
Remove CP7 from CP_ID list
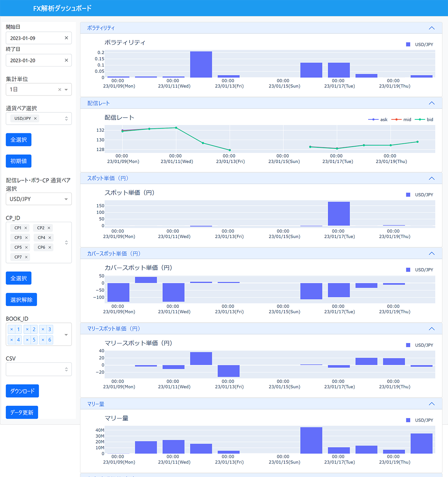click(26, 257)
